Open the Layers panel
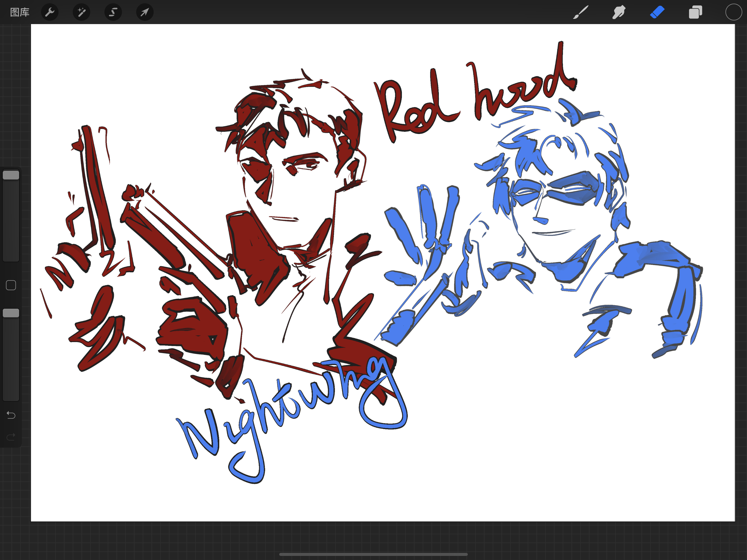Image resolution: width=747 pixels, height=560 pixels. pos(695,13)
